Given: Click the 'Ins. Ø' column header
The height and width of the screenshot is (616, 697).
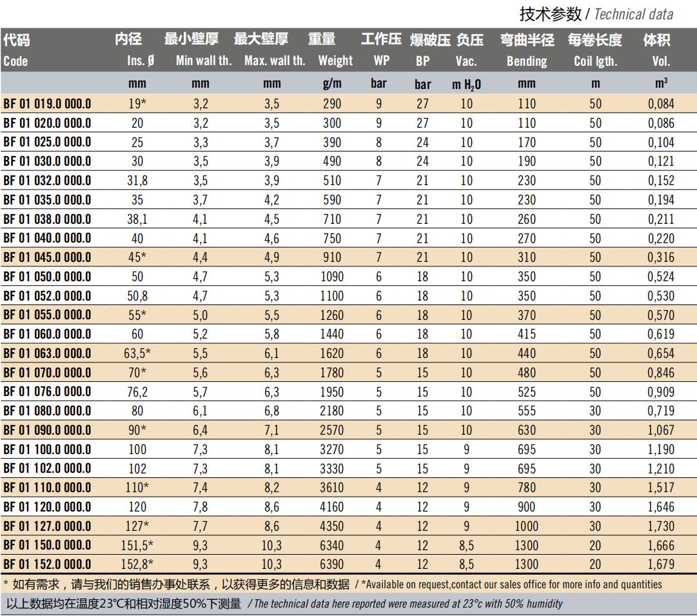Looking at the screenshot, I should coord(141,61).
